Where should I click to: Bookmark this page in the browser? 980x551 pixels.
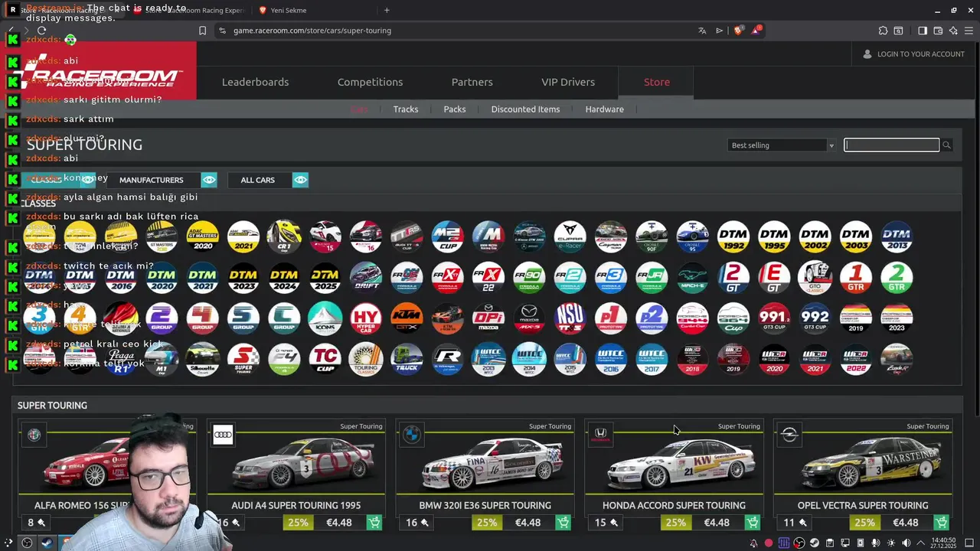point(202,31)
